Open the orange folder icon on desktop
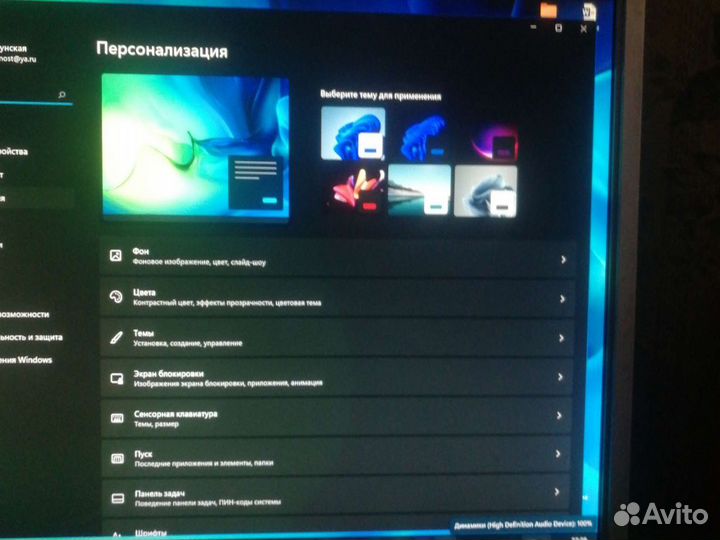 (548, 10)
